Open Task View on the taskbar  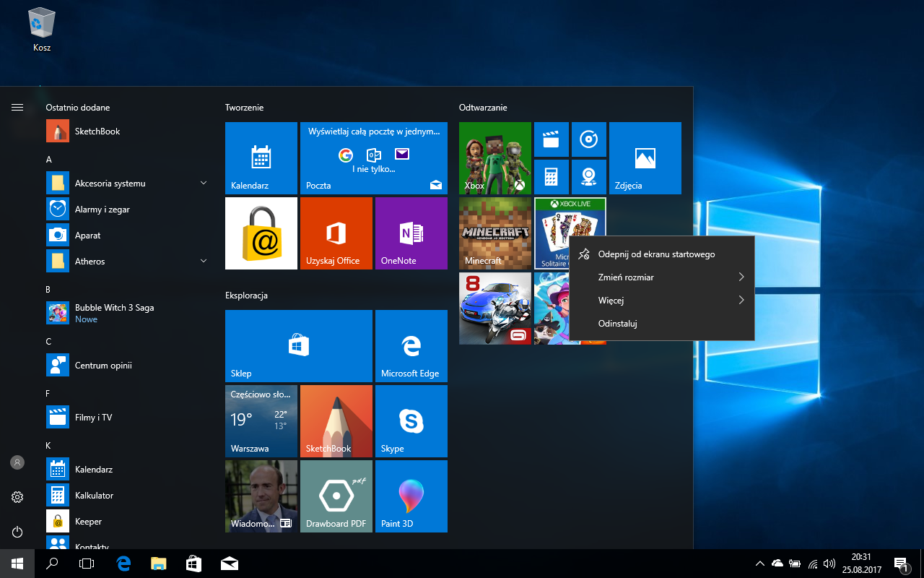(x=87, y=564)
